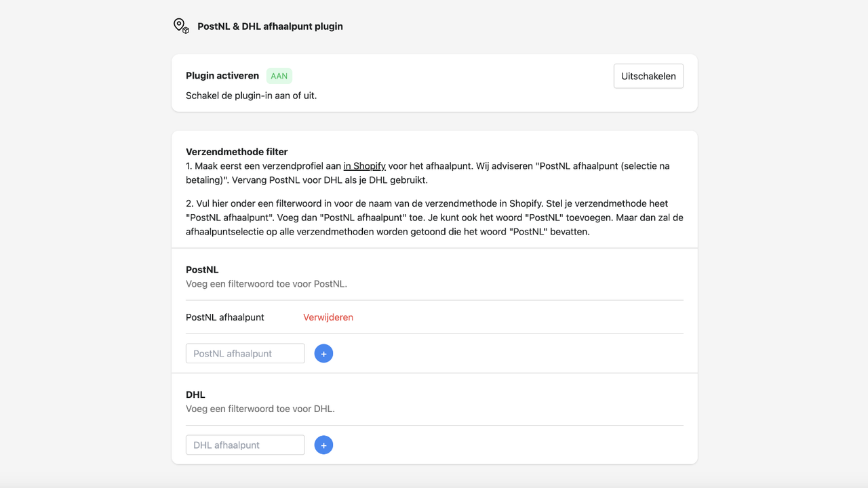Focus the DHL afhaalpunt filter input

[x=245, y=445]
